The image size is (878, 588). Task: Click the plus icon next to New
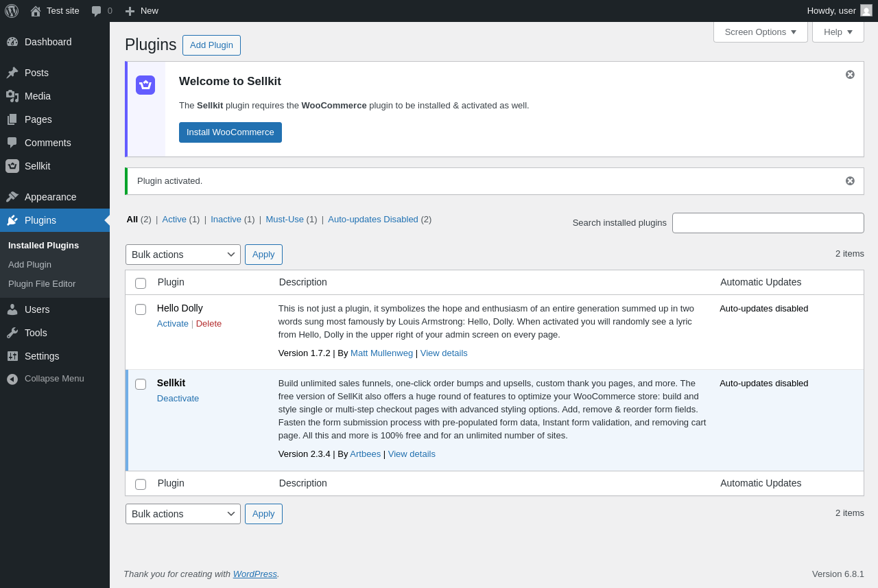coord(130,11)
